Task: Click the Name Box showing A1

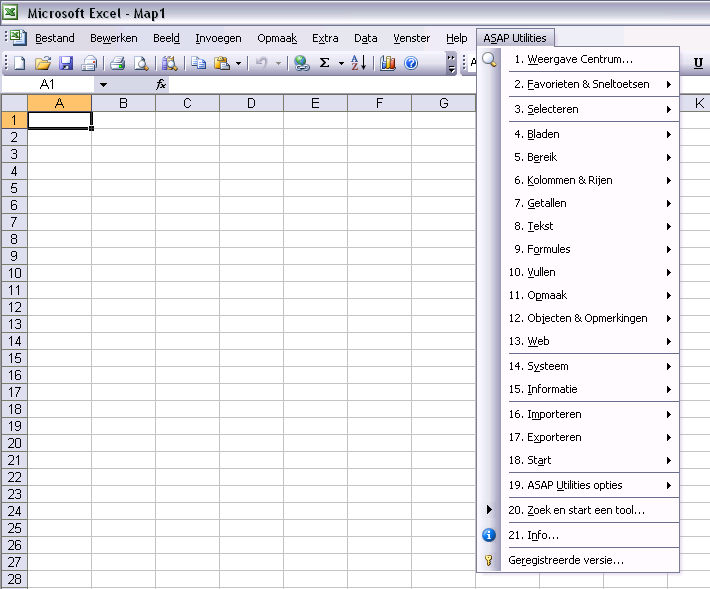Action: pos(48,84)
